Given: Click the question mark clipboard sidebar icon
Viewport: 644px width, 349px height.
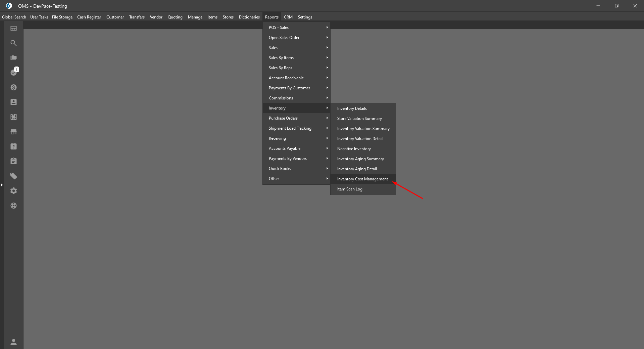Looking at the screenshot, I should tap(13, 146).
